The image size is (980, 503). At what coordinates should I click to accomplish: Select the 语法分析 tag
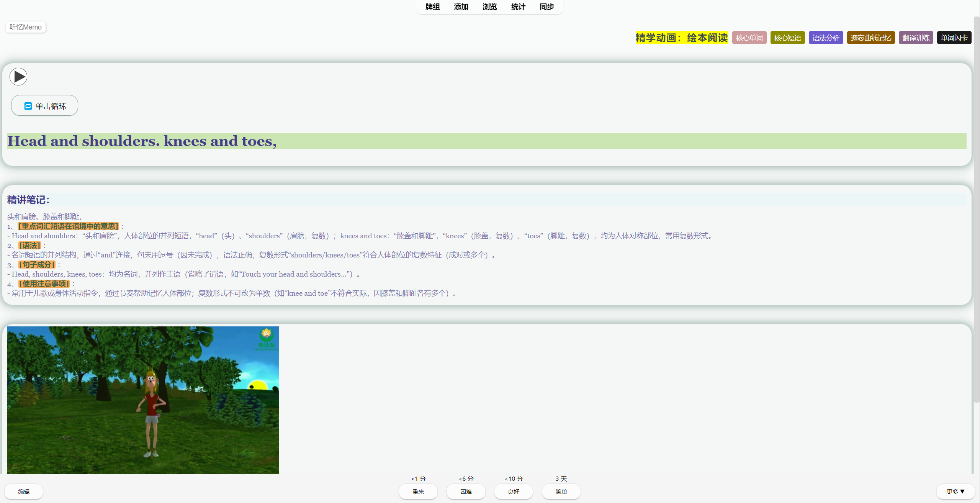coord(826,38)
